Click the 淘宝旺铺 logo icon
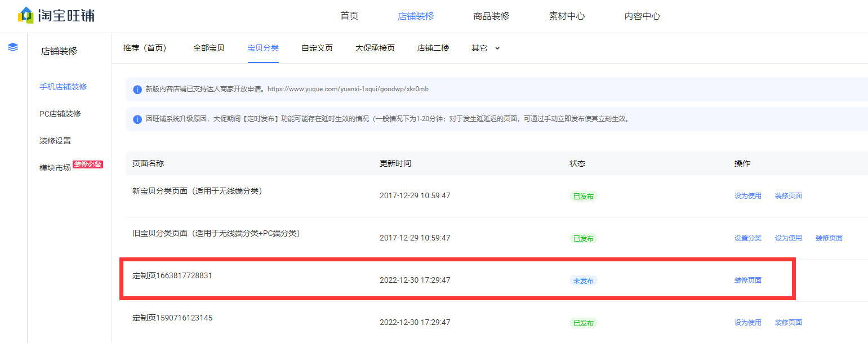868x343 pixels. tap(26, 15)
